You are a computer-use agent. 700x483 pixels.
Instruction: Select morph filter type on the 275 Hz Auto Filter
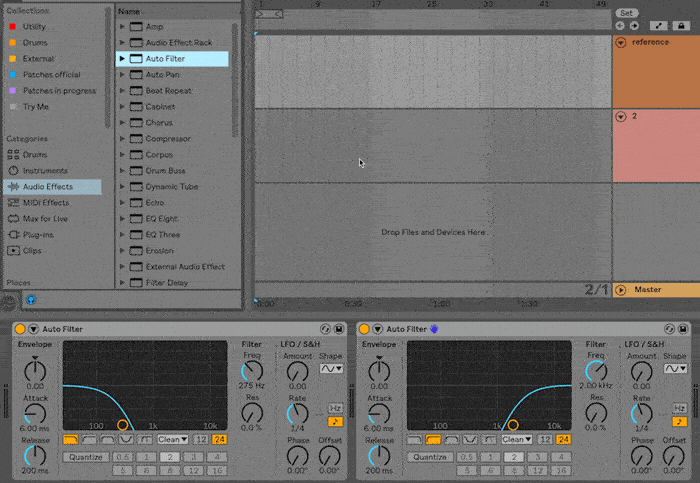tap(144, 440)
